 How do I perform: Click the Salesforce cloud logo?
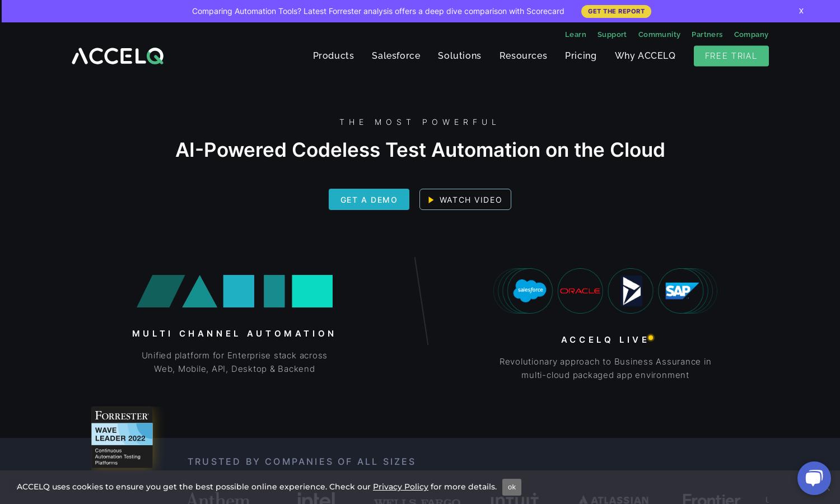[x=530, y=291]
